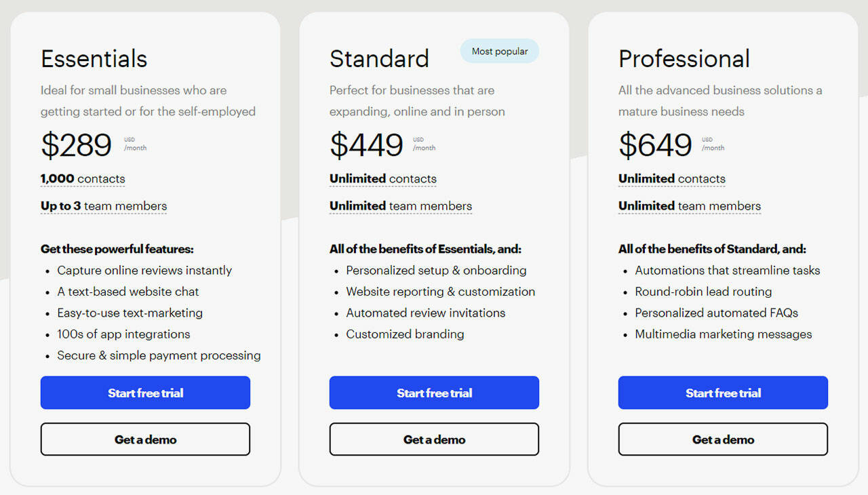This screenshot has width=868, height=495.
Task: Select the Professional plan heading
Action: (684, 59)
